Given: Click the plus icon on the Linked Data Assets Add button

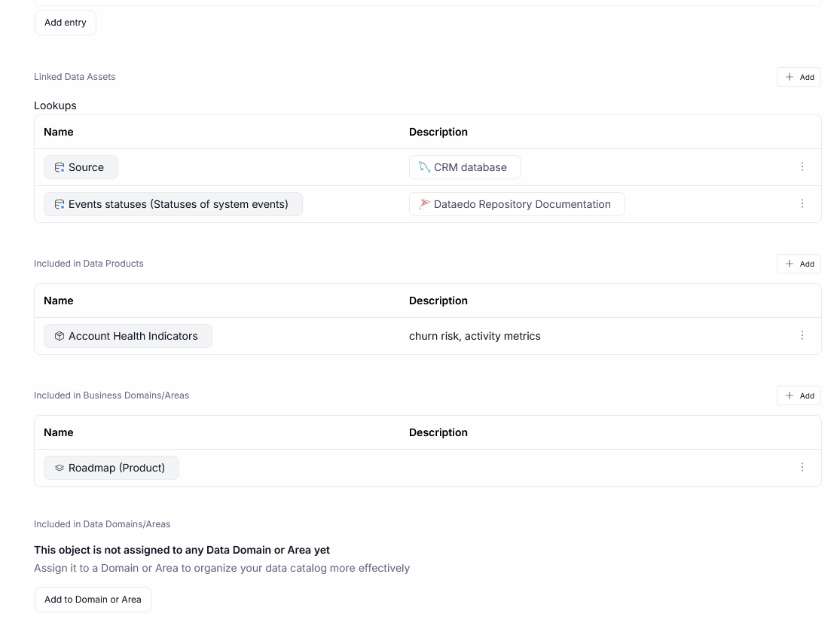Looking at the screenshot, I should click(790, 77).
